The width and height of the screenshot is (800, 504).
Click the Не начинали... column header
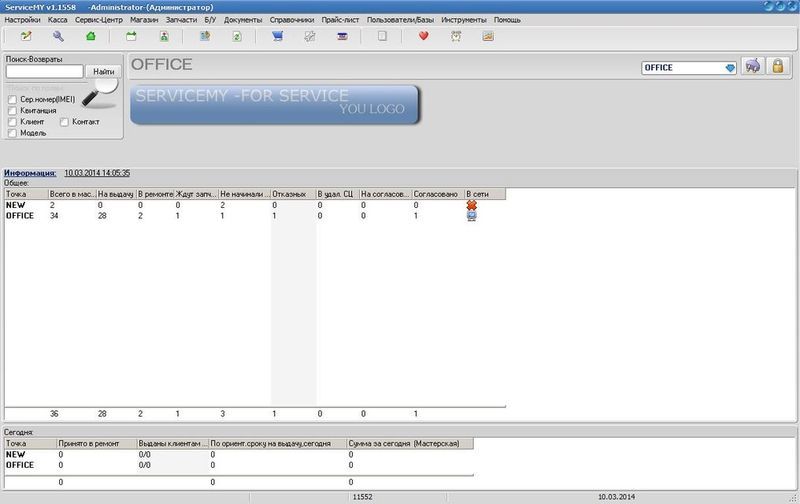(x=244, y=194)
